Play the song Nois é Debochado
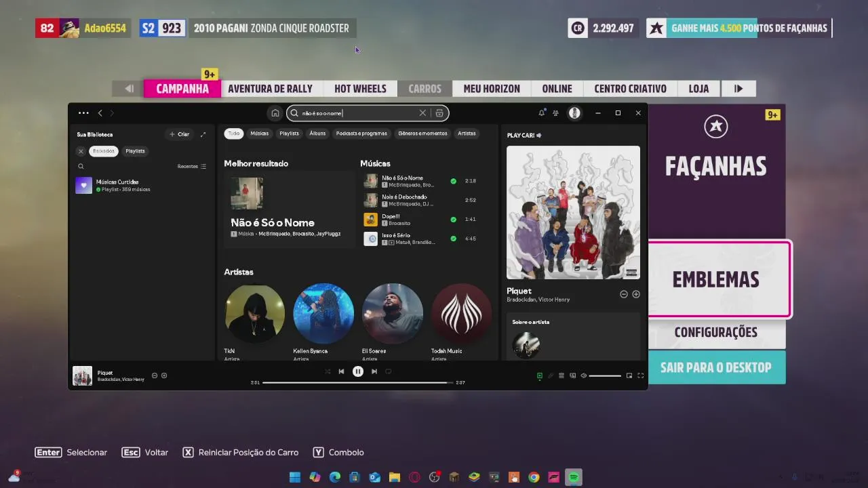 click(420, 200)
